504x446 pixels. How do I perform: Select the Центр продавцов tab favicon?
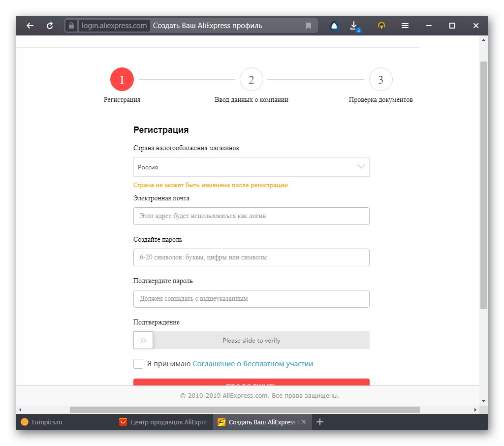tap(123, 422)
